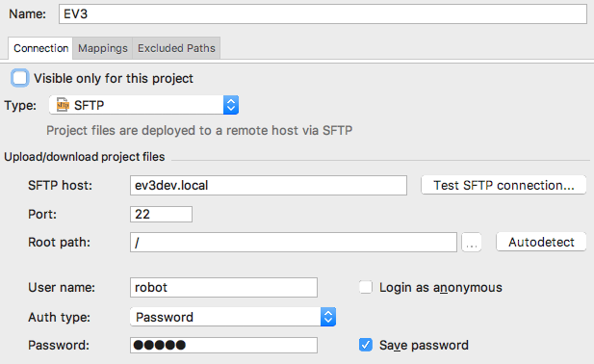Browse root path with ellipsis button
Viewport: 594px width, 364px height.
[x=472, y=243]
